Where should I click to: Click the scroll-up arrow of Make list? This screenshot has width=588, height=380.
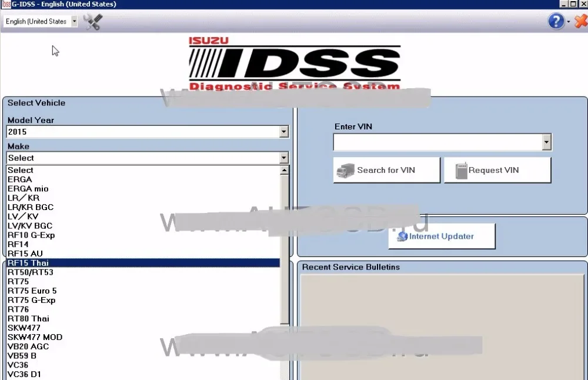point(284,171)
